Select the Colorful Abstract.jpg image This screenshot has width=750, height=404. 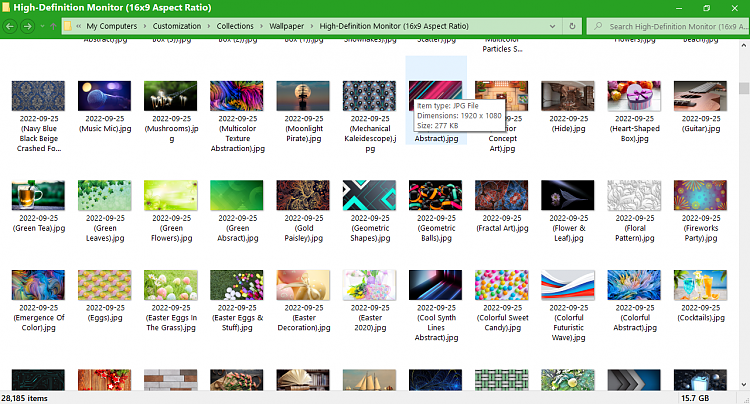click(x=634, y=285)
